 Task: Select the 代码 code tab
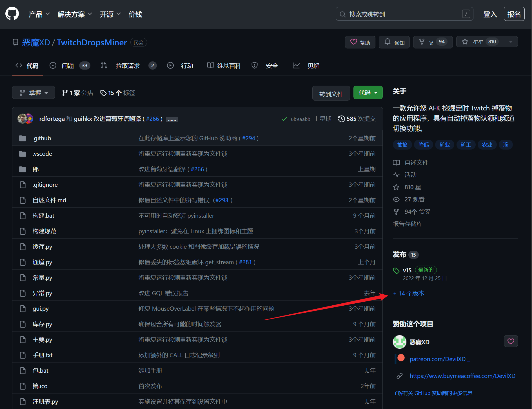pos(27,66)
